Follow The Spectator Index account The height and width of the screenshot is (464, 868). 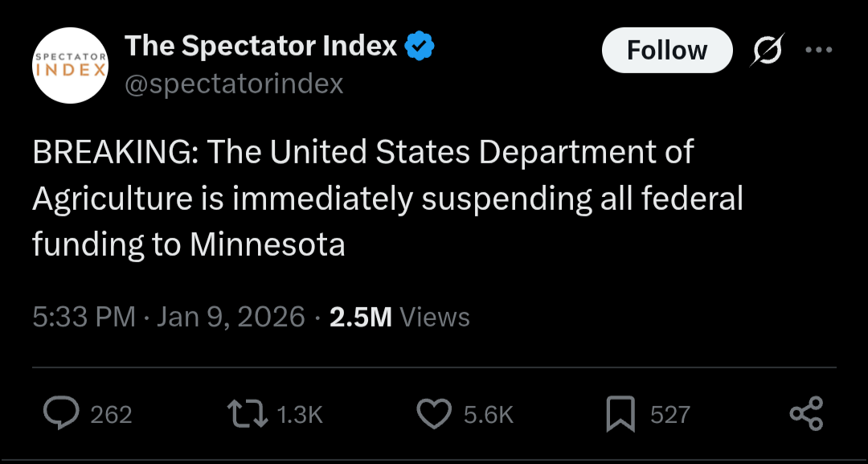667,51
